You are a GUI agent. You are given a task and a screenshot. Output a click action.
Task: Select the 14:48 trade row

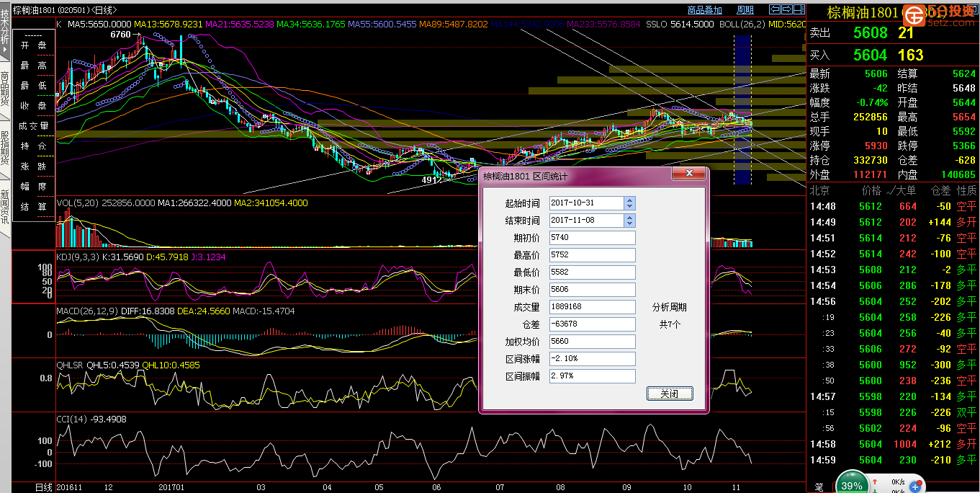coord(893,206)
